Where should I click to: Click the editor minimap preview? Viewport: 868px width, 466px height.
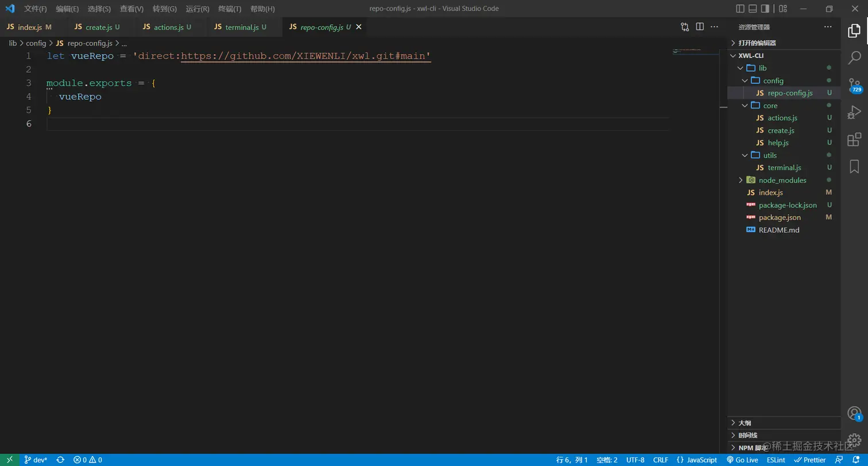pos(695,52)
